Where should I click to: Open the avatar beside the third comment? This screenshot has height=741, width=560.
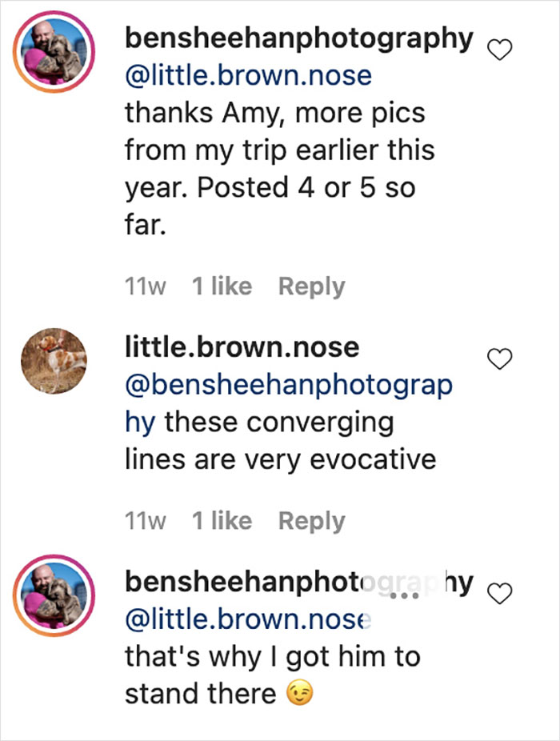[x=53, y=592]
